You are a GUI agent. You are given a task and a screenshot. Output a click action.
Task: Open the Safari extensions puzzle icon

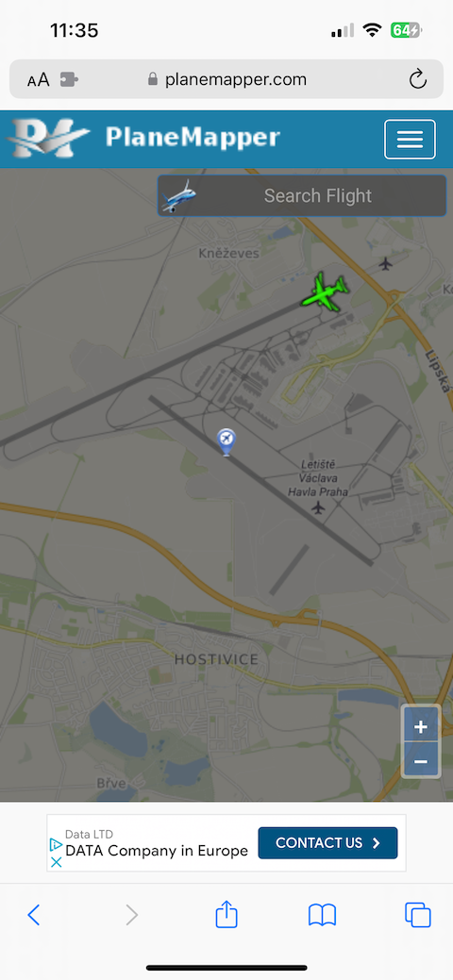click(x=69, y=79)
